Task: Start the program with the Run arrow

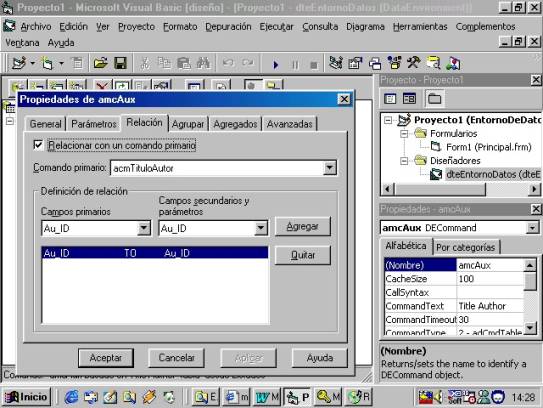Action: (x=276, y=64)
